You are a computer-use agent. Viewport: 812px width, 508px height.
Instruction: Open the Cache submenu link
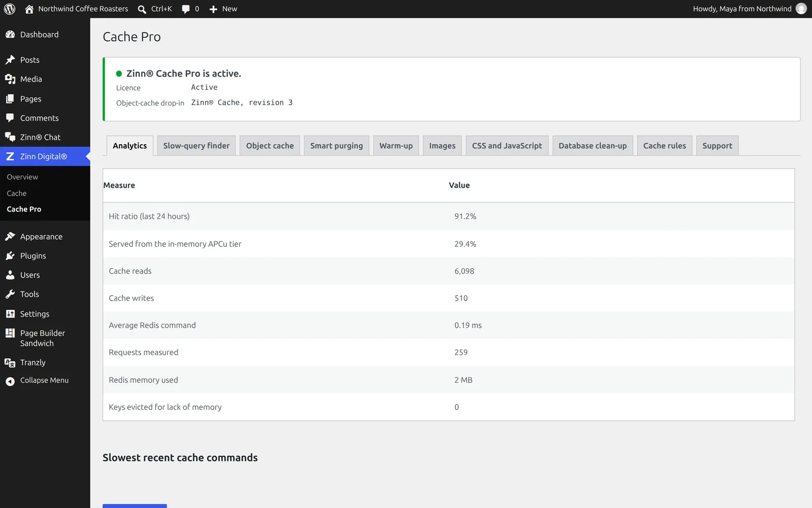(17, 194)
